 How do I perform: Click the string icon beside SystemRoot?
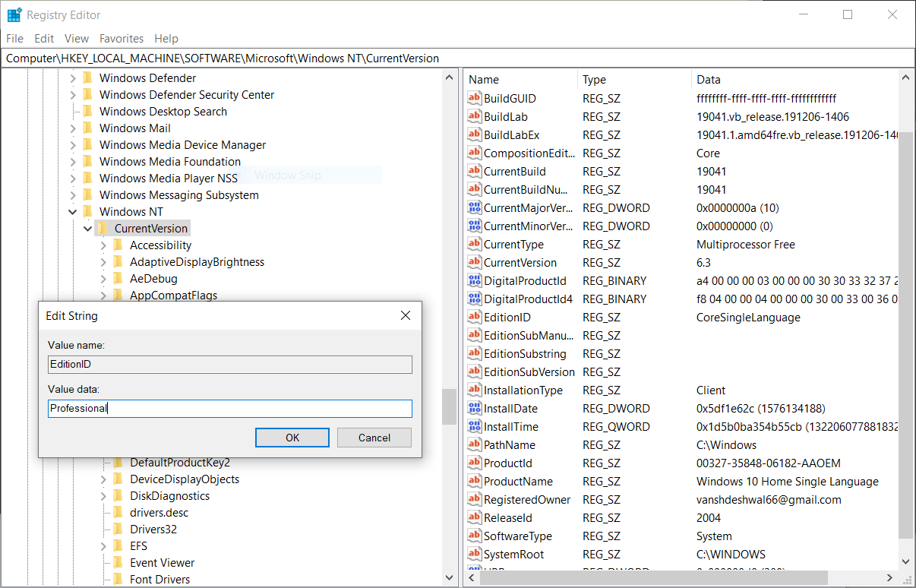475,555
